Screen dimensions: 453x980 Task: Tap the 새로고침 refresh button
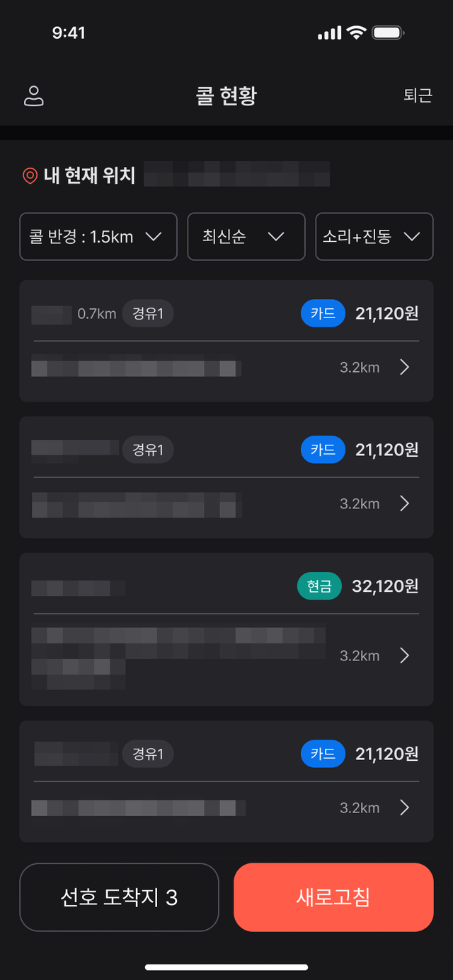tap(333, 897)
